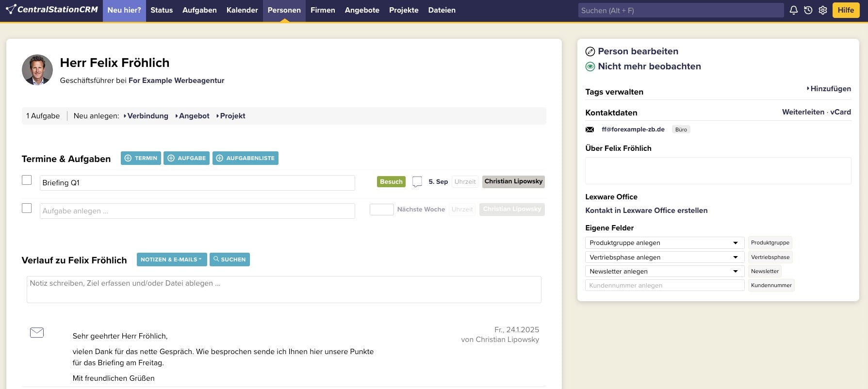Click Kontakt in Lexware Office erstellen
This screenshot has height=389, width=868.
(646, 211)
